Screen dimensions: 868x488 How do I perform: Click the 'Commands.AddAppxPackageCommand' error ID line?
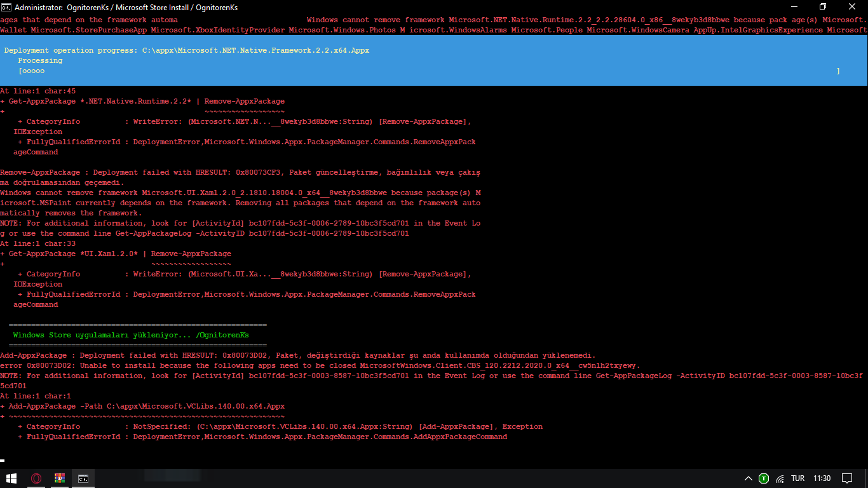[262, 437]
